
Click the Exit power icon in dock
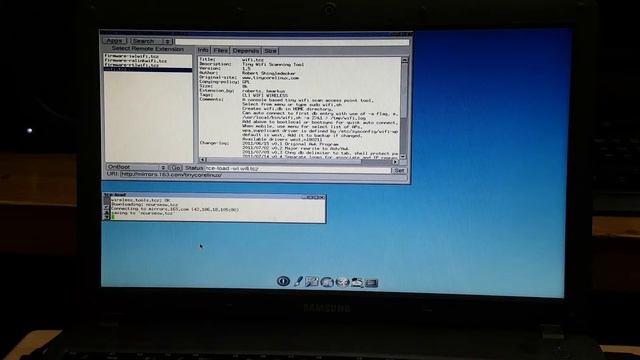(x=283, y=281)
